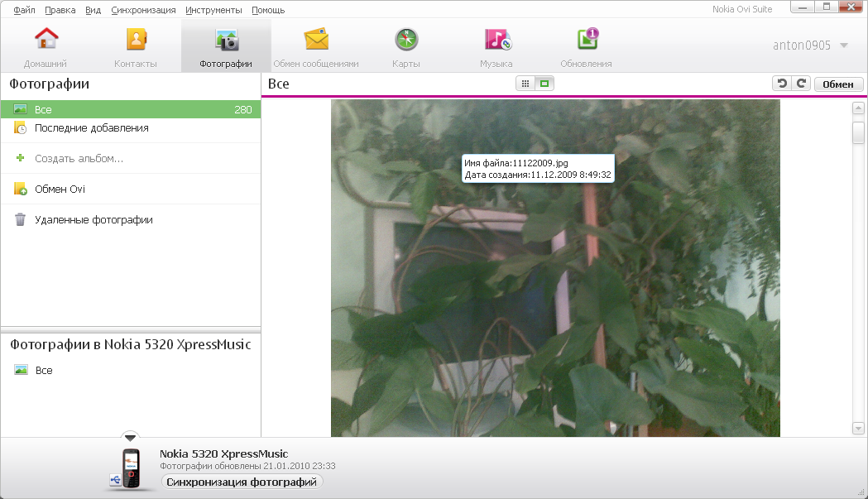Open the Инструменты menu
This screenshot has width=868, height=499.
click(213, 10)
